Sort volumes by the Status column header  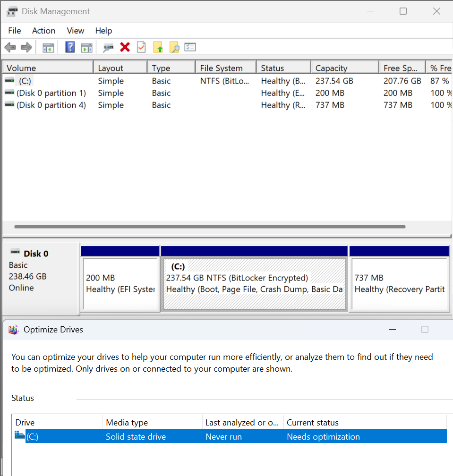283,68
